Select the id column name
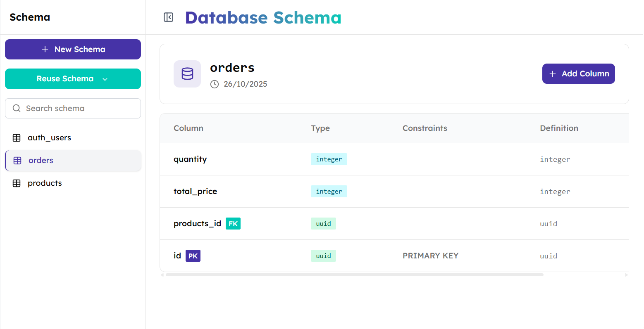This screenshot has width=644, height=329. pyautogui.click(x=177, y=256)
